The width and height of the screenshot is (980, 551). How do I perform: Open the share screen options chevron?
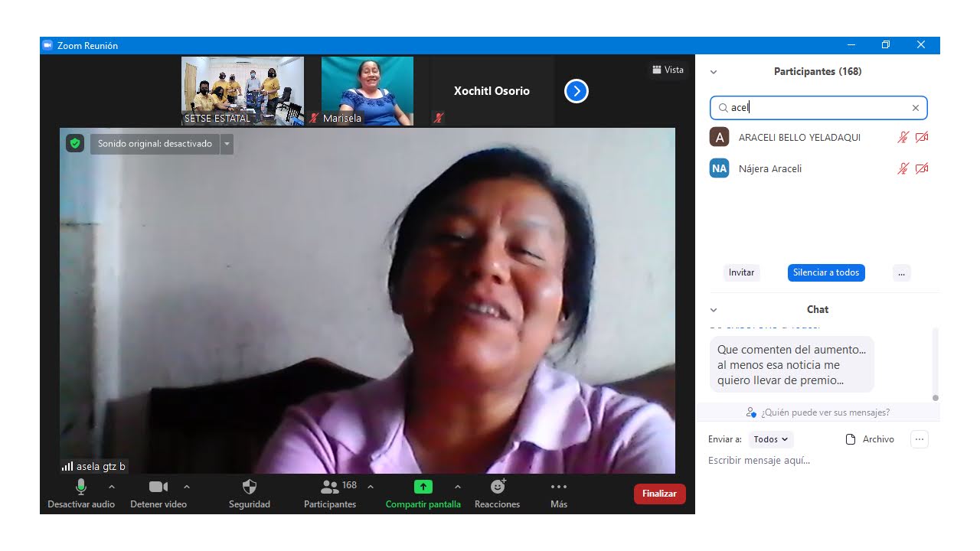[x=458, y=487]
